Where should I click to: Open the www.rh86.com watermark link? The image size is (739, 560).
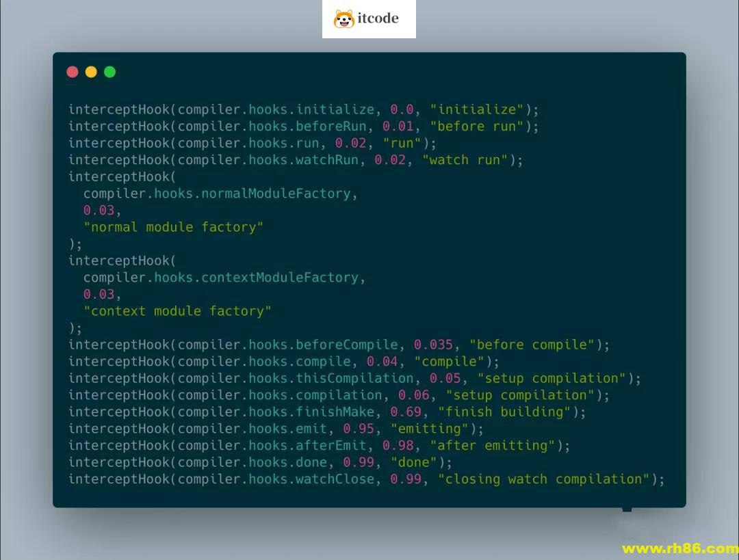[677, 547]
